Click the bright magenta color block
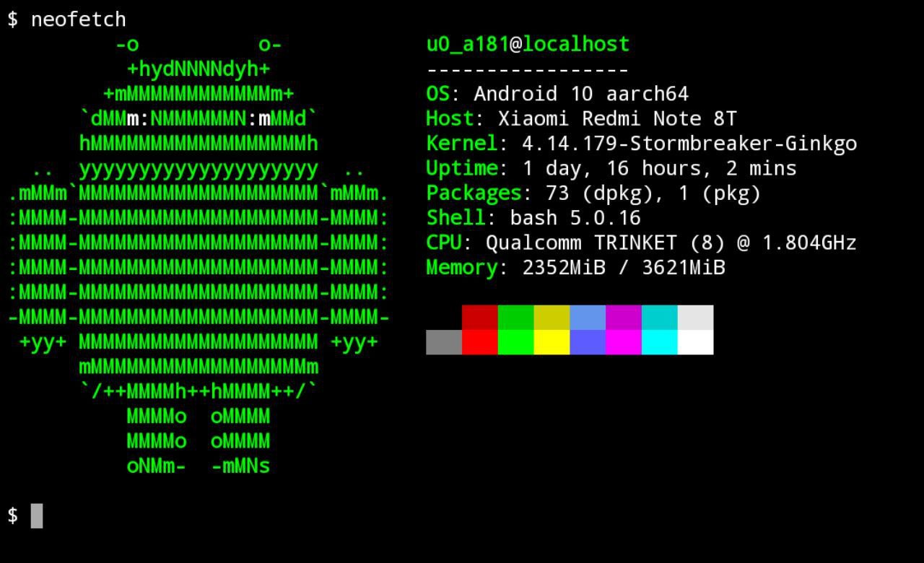The width and height of the screenshot is (924, 563). (624, 342)
